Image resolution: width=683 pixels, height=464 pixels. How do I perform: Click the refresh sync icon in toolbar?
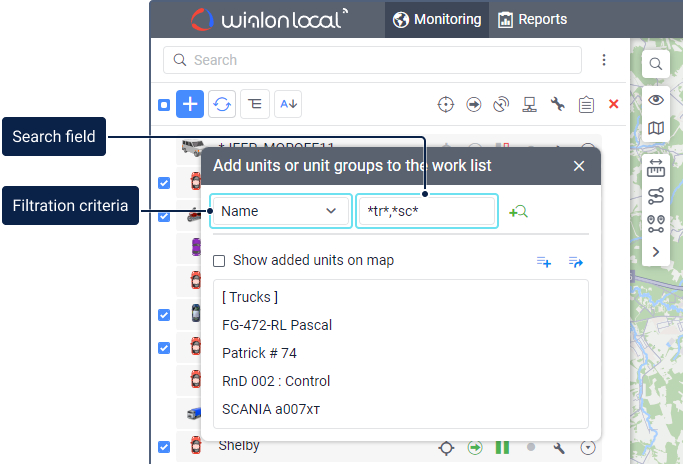pos(222,104)
